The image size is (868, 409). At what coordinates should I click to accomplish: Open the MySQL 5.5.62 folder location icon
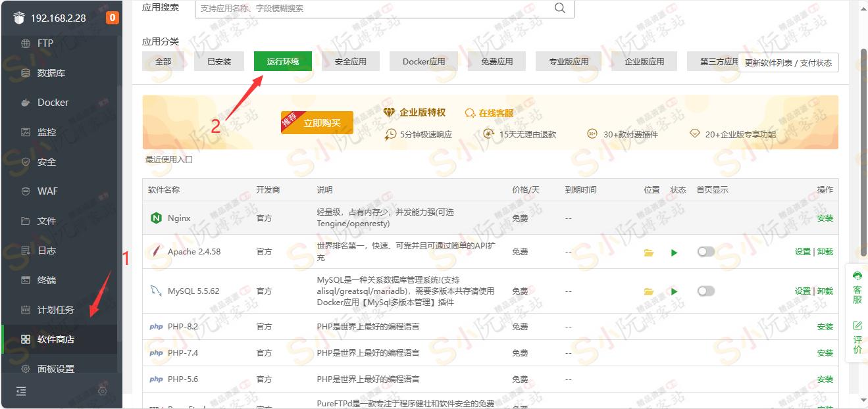tap(649, 291)
